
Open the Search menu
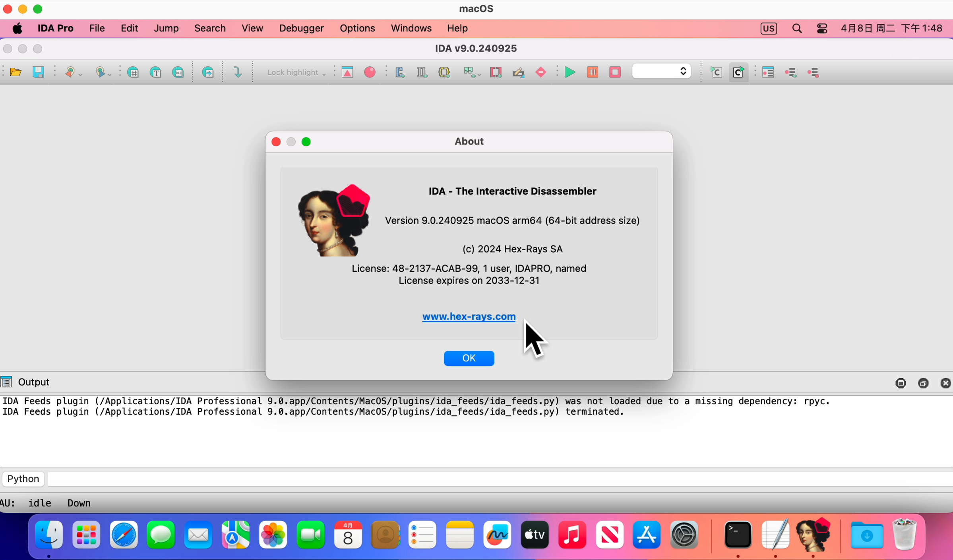point(210,28)
